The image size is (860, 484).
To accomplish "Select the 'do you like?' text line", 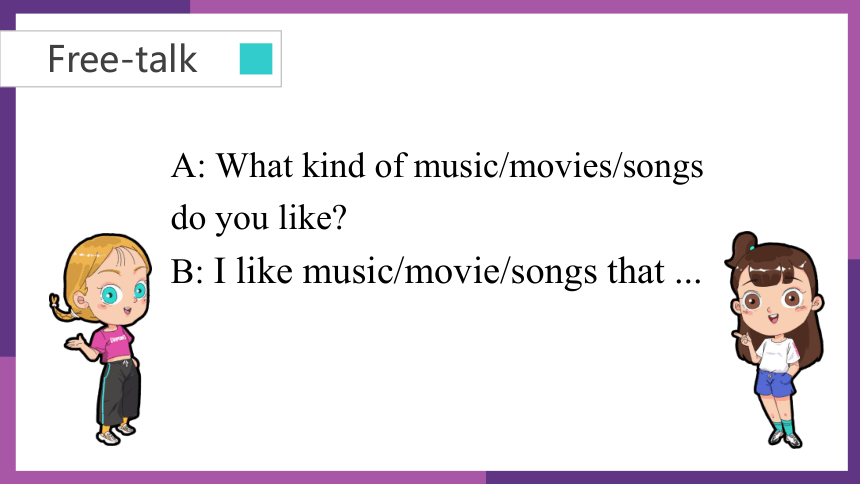I will pos(259,218).
